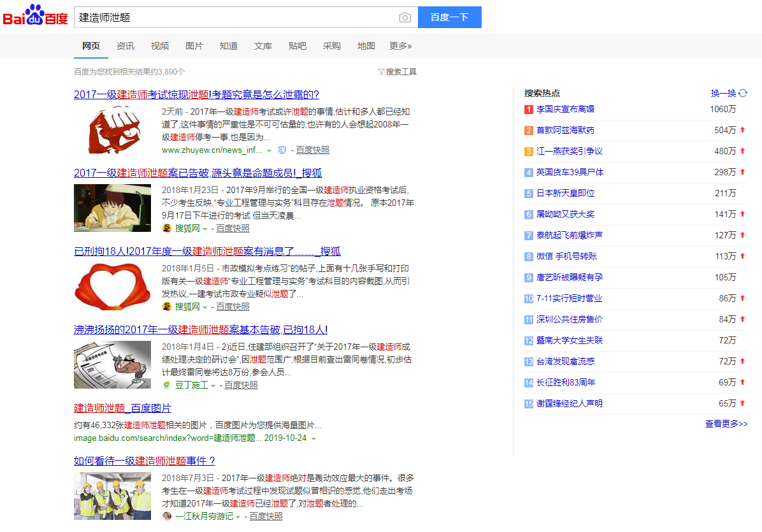Screen dimensions: 762x532
Task: Switch to the 资讯 tab
Action: coord(126,46)
